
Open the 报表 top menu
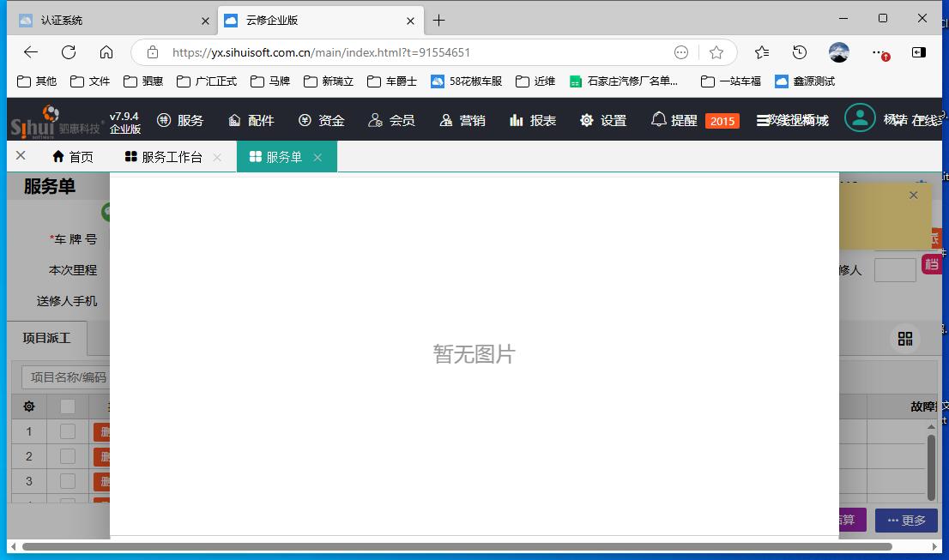point(533,120)
